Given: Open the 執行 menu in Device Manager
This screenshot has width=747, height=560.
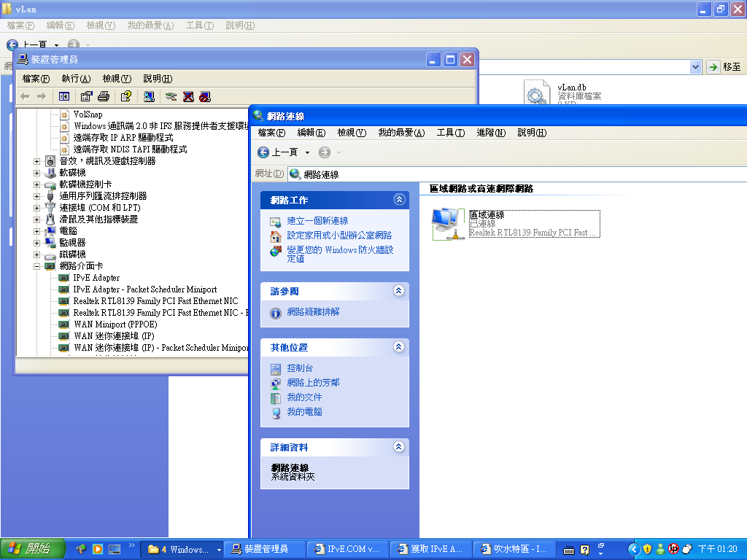Looking at the screenshot, I should pos(76,79).
